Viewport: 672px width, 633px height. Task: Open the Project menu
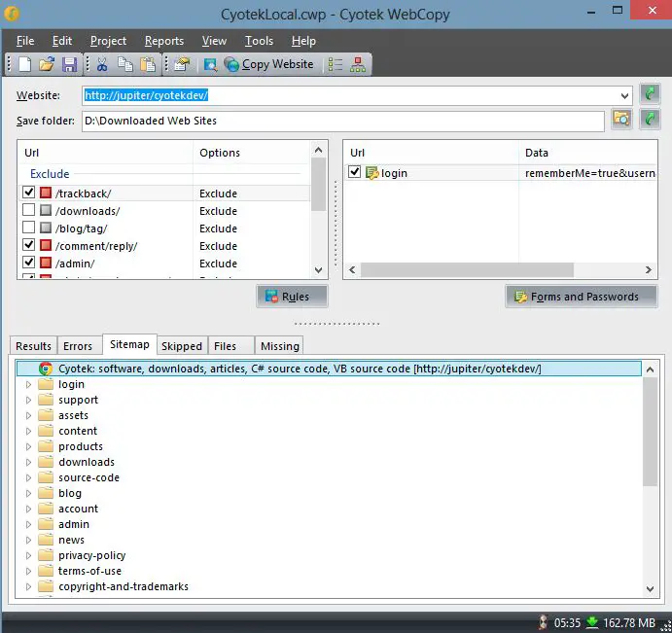tap(108, 41)
